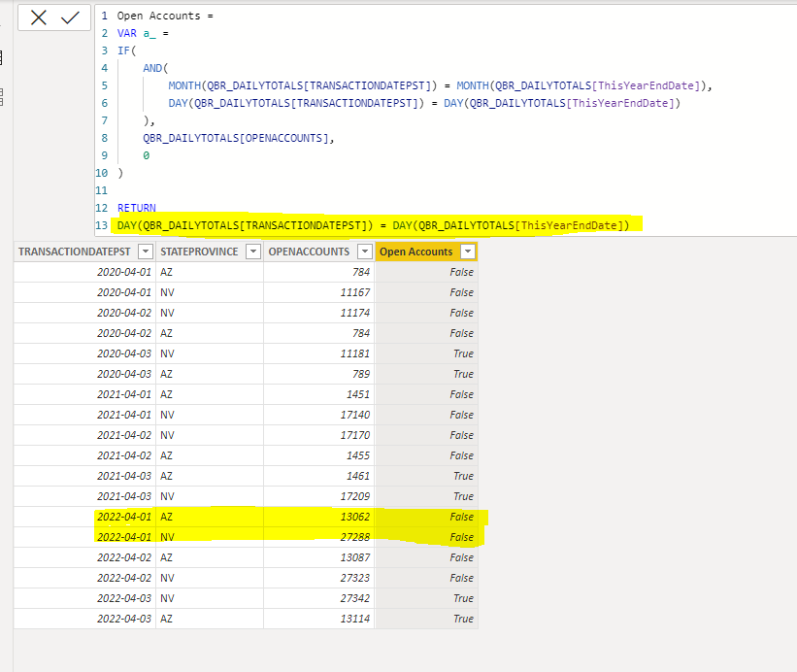Select False value in row with 13062
The image size is (797, 672).
click(426, 517)
